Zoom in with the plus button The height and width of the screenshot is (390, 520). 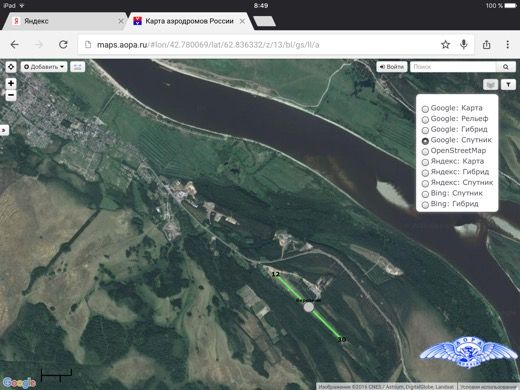(11, 83)
